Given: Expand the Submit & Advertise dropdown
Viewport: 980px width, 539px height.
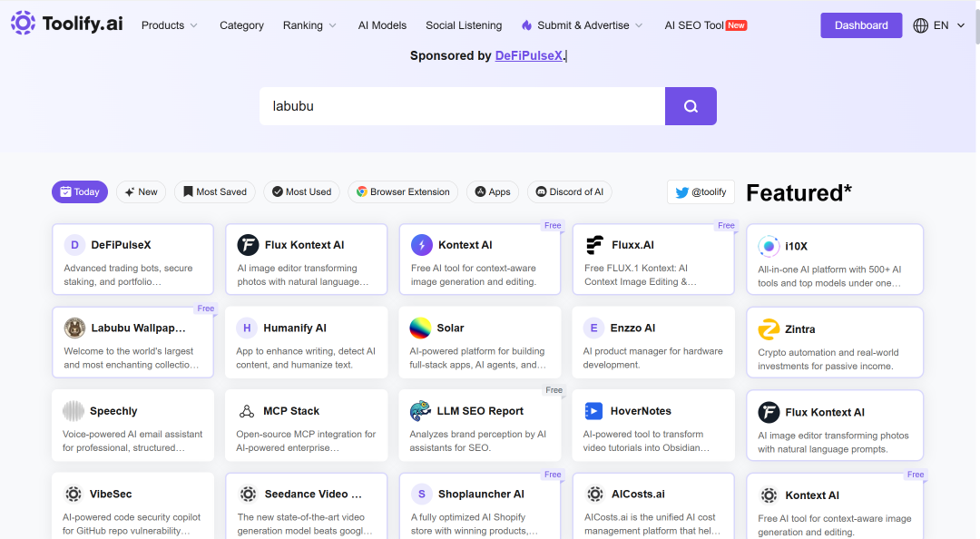Looking at the screenshot, I should 582,25.
